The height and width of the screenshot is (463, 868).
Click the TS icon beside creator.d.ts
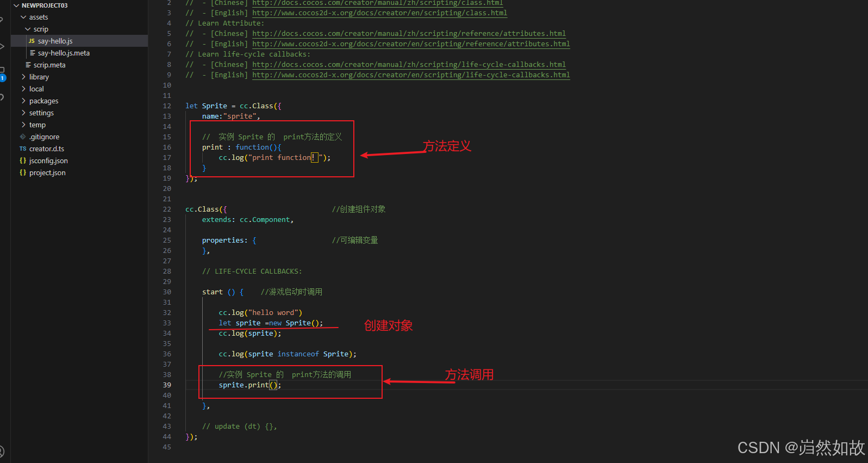(x=23, y=149)
